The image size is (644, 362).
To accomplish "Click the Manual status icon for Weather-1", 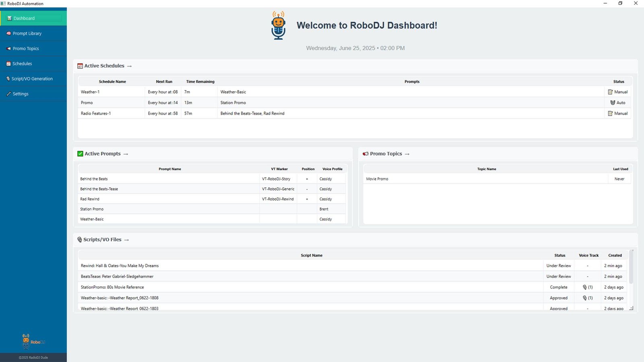I will click(x=610, y=92).
